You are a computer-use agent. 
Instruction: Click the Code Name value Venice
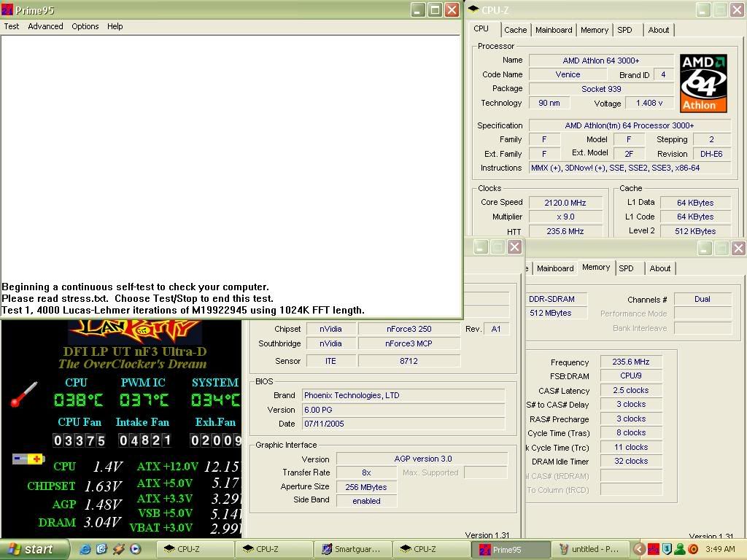point(568,74)
